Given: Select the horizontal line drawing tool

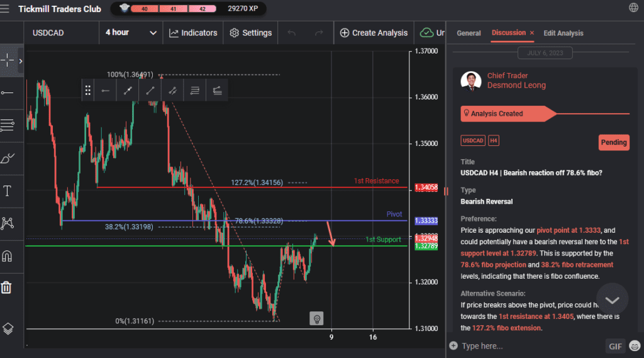Looking at the screenshot, I should coord(8,93).
